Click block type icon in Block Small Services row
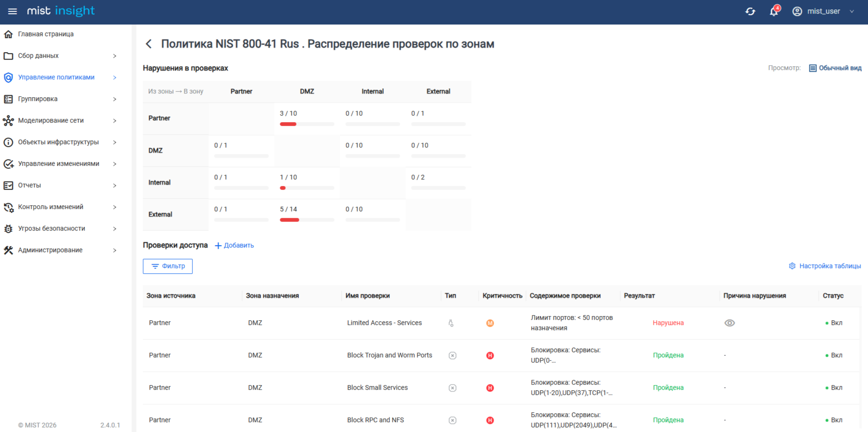The image size is (868, 432). 452,388
